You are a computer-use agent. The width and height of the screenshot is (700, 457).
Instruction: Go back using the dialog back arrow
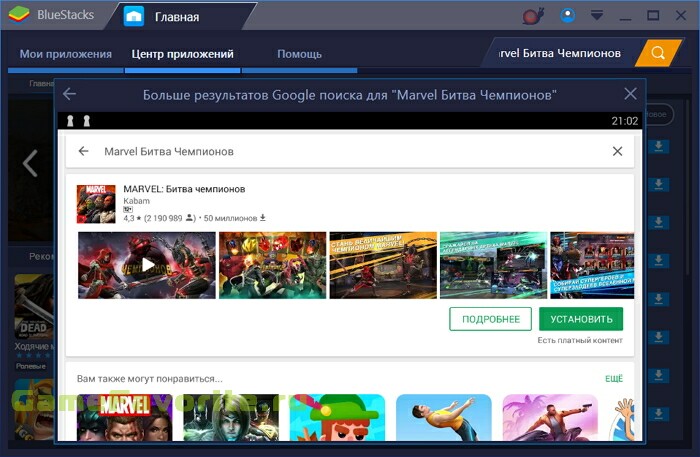tap(69, 94)
